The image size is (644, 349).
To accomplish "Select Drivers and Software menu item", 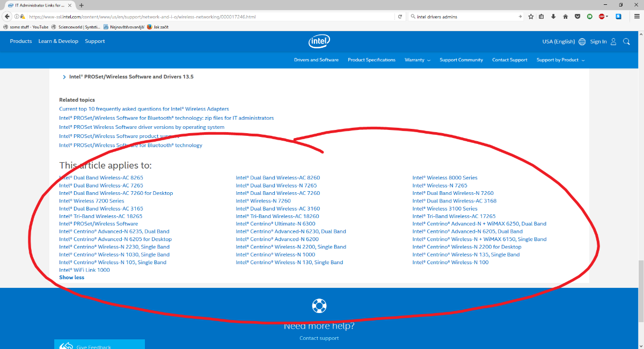I will [316, 60].
